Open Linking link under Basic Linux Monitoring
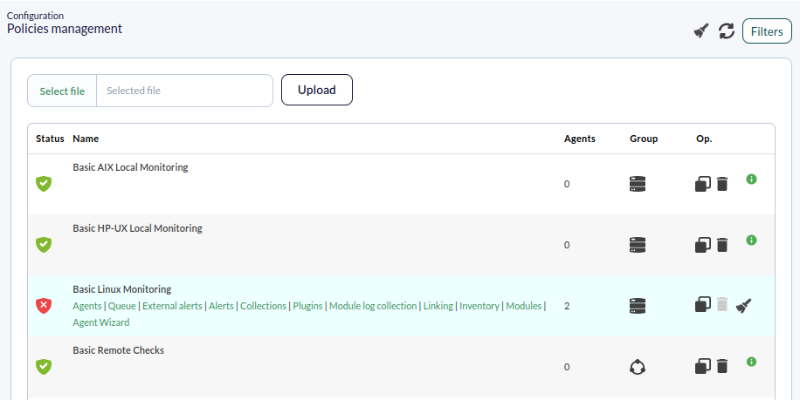Screen dimensions: 800x400 pyautogui.click(x=438, y=306)
